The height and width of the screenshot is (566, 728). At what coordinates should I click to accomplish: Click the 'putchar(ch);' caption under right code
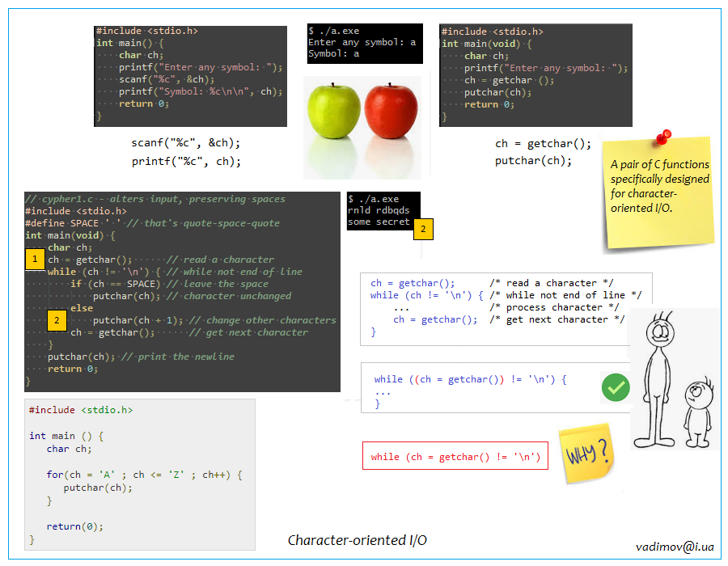click(x=534, y=161)
